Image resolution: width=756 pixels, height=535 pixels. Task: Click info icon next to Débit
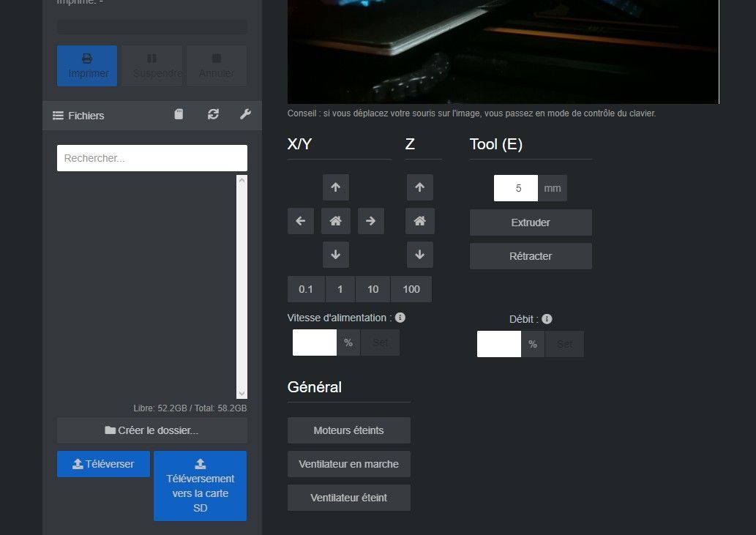[547, 318]
